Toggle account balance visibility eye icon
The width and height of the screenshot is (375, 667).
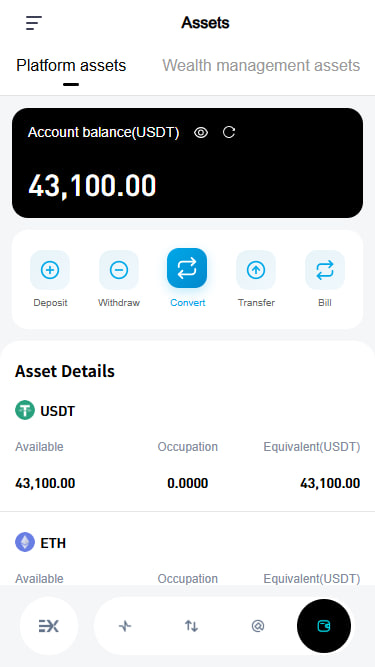pos(201,133)
